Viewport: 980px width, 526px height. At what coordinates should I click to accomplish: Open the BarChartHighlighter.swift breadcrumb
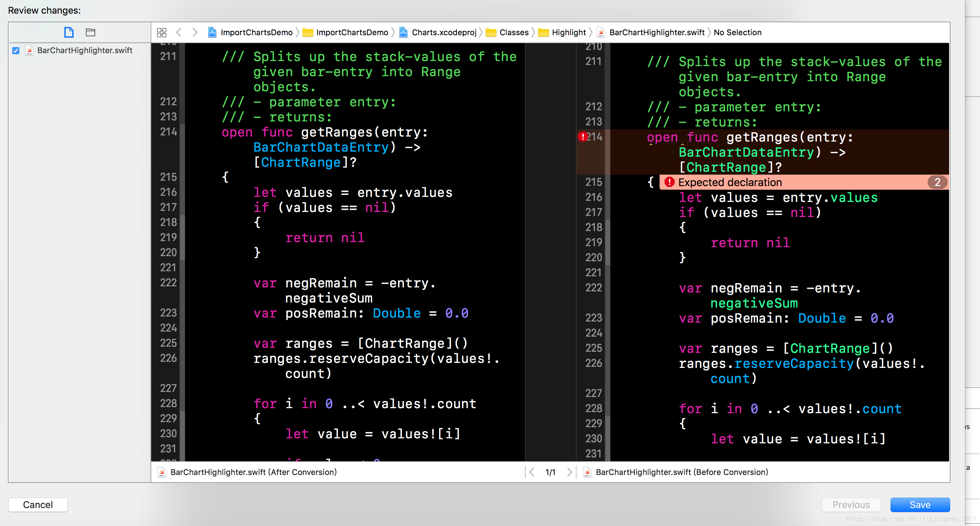[x=651, y=32]
